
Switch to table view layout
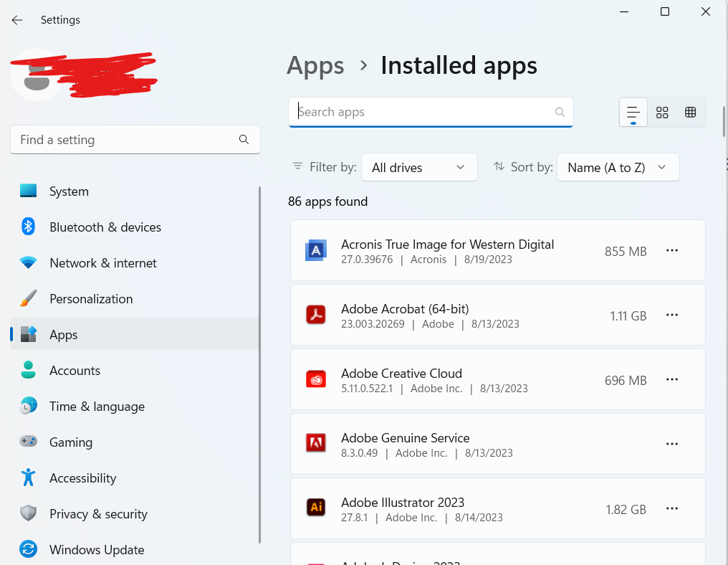tap(691, 112)
